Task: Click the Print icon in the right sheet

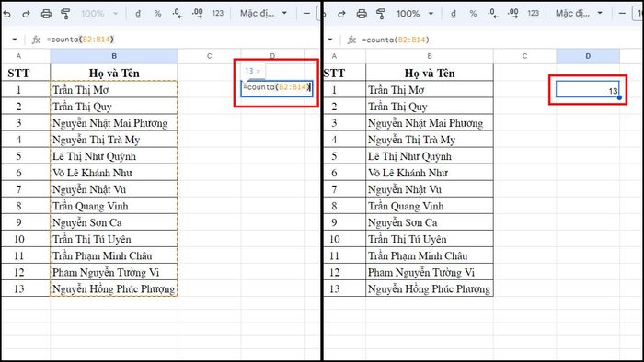Action: (362, 14)
